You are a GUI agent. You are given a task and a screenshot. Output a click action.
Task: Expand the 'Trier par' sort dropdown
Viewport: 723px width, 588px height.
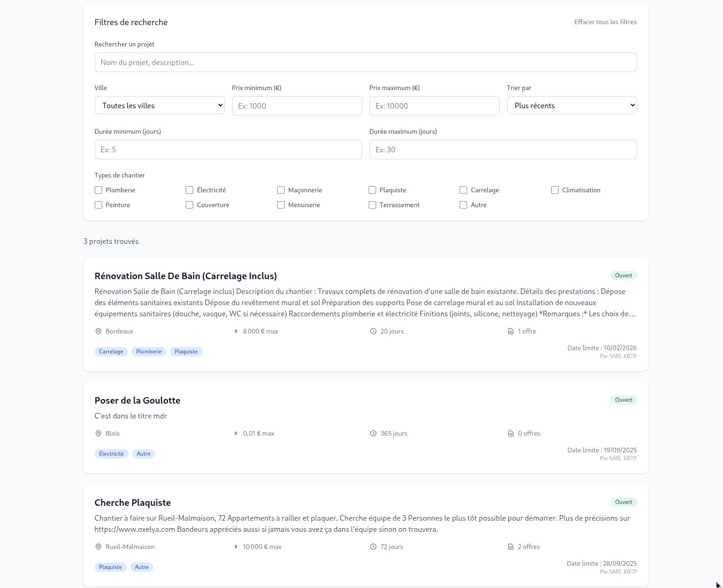coord(572,105)
